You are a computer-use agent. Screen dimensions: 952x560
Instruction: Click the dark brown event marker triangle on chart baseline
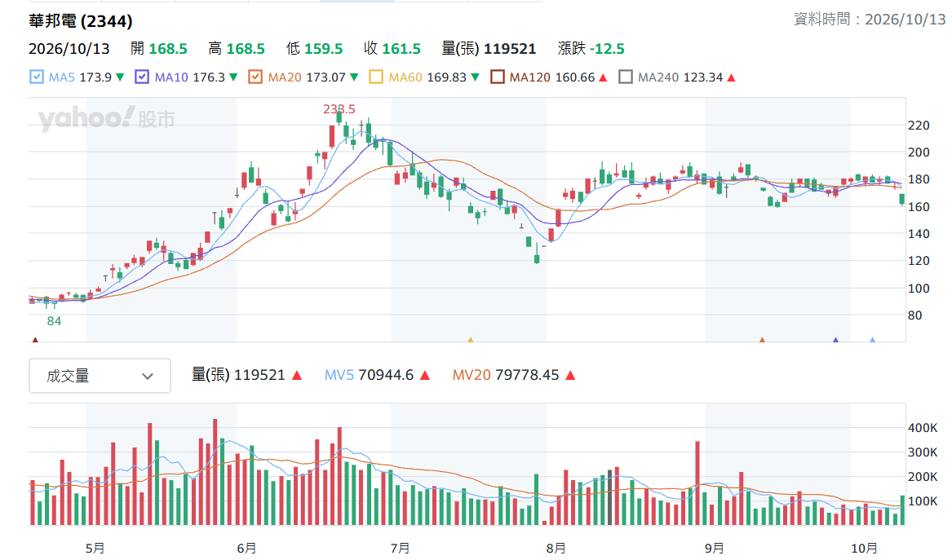point(35,340)
